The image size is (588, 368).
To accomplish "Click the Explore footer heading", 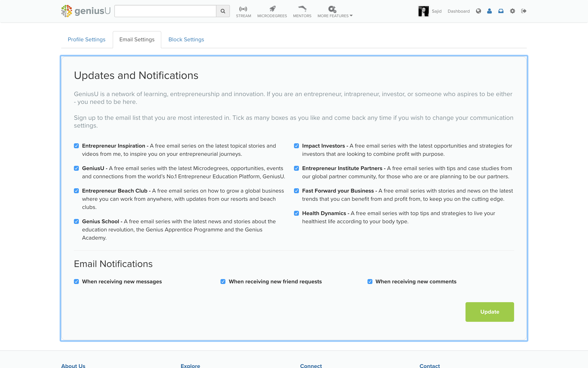I will [190, 366].
